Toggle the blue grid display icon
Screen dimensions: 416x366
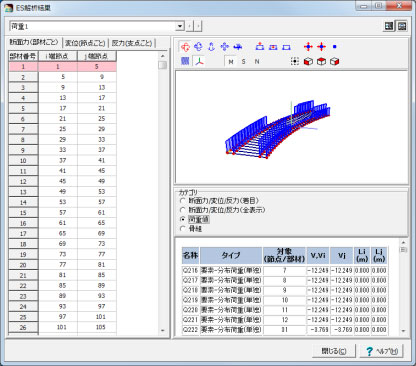tap(185, 61)
